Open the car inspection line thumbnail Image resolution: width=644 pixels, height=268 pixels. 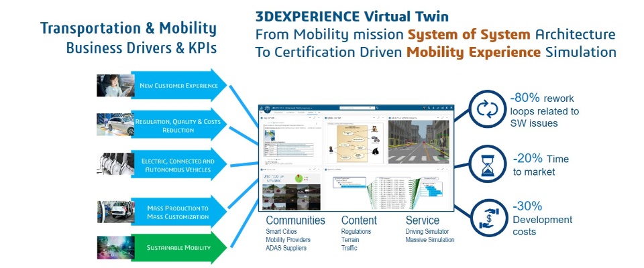[x=115, y=125]
